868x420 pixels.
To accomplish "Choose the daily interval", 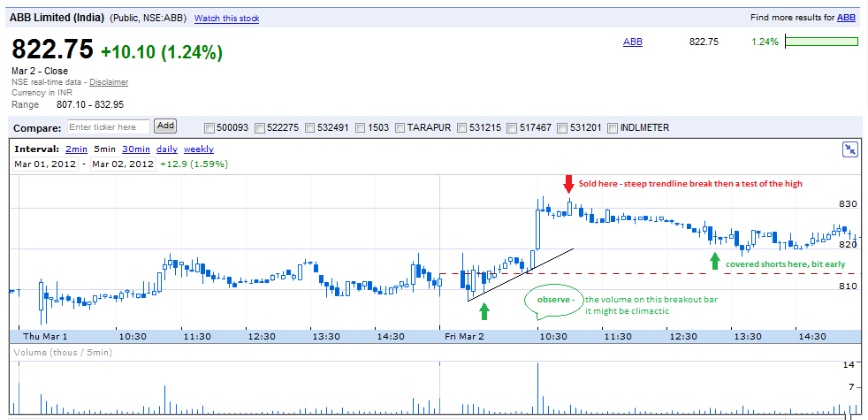I will click(x=167, y=149).
